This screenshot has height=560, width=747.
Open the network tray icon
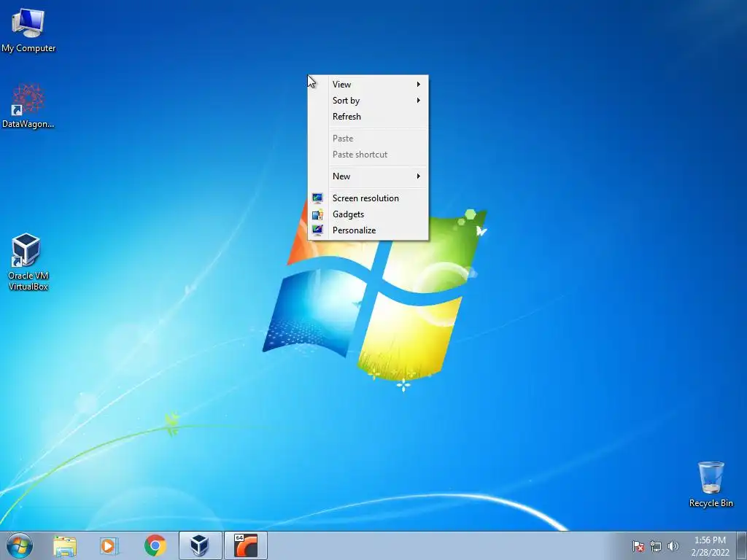point(656,546)
